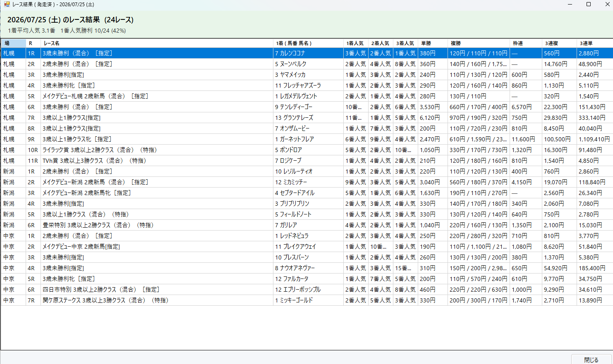Select the row with 11 フレッチャアズーラ
Viewport: 613px width, 364px height.
point(306,86)
